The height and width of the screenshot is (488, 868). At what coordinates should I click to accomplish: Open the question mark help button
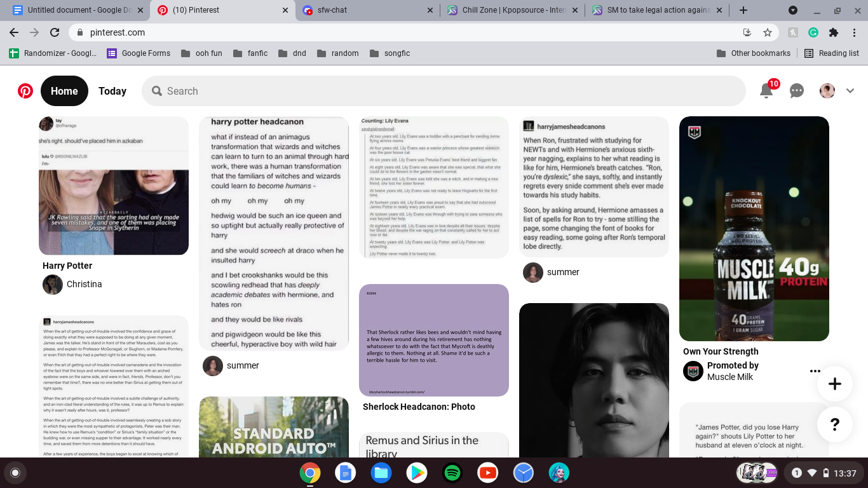click(835, 424)
